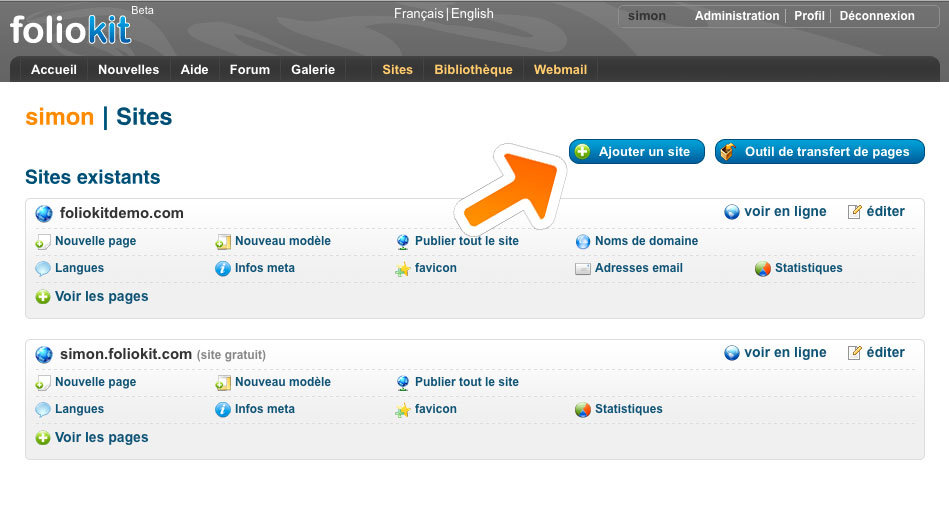This screenshot has height=510, width=949.
Task: Select the Sites menu item
Action: [x=398, y=70]
